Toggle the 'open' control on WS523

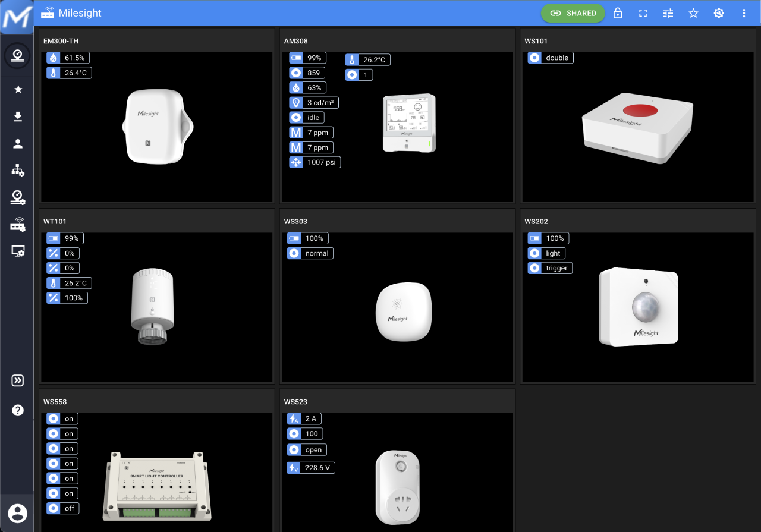(x=307, y=449)
